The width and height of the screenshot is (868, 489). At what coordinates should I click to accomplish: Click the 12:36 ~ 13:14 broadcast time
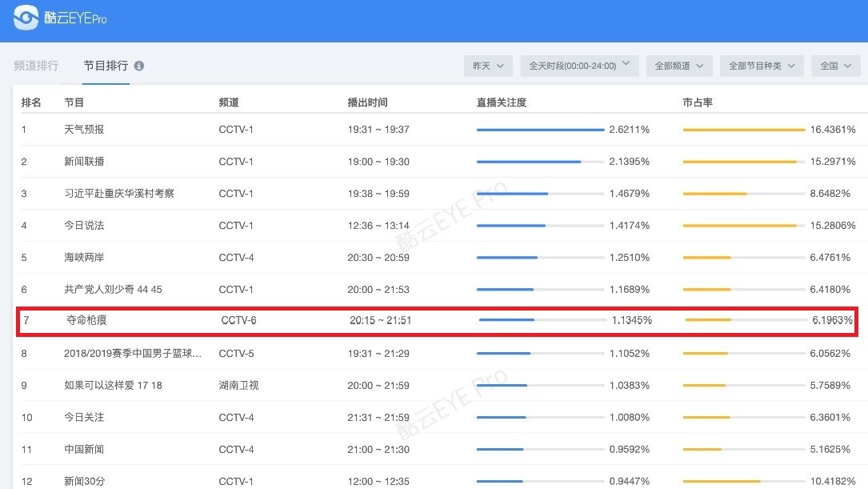click(378, 226)
